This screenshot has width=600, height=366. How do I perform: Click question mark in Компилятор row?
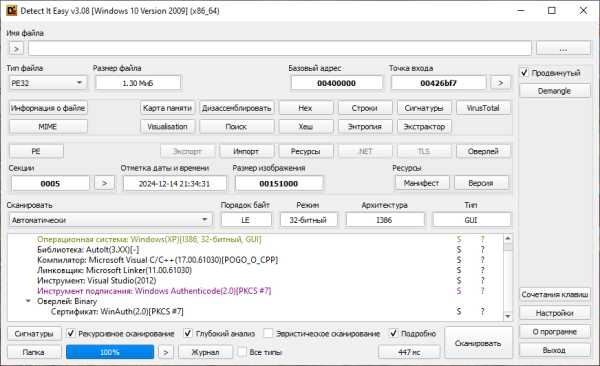483,260
